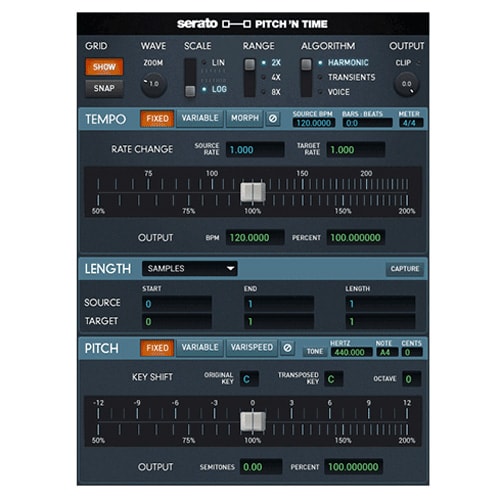Click the Meter 4/4 selector field

(411, 123)
